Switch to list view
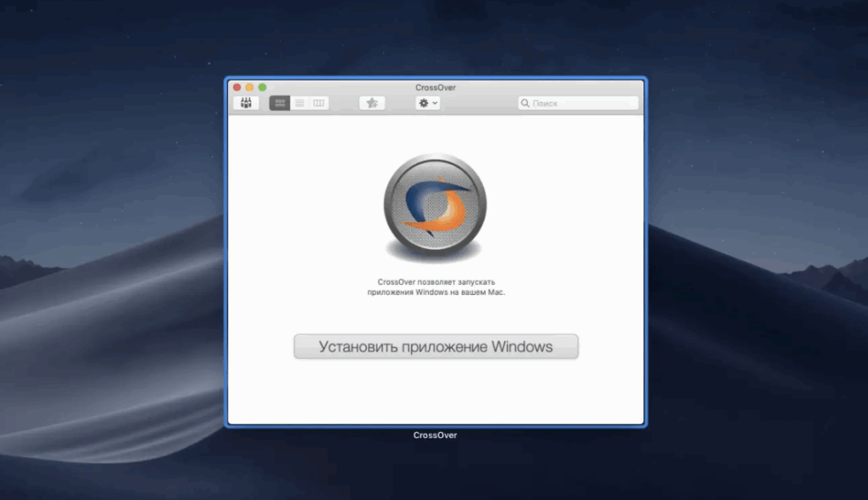Image resolution: width=868 pixels, height=500 pixels. (x=299, y=103)
